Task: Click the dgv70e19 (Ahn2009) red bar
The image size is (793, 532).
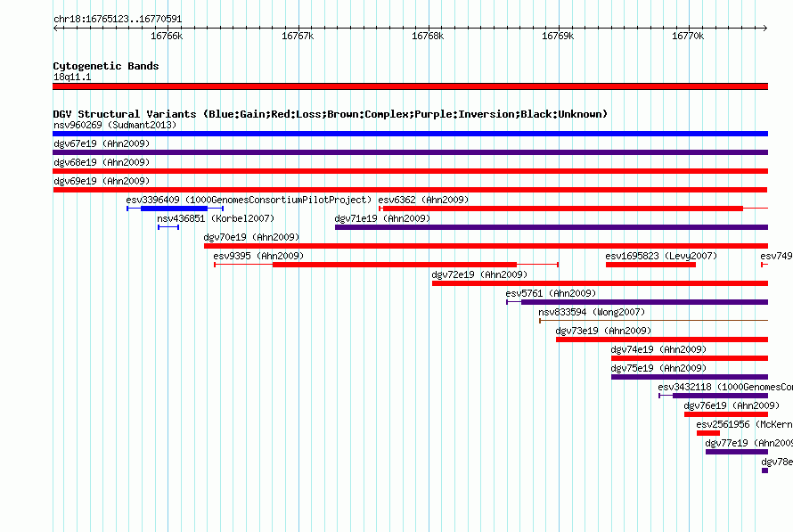Action: pos(486,246)
